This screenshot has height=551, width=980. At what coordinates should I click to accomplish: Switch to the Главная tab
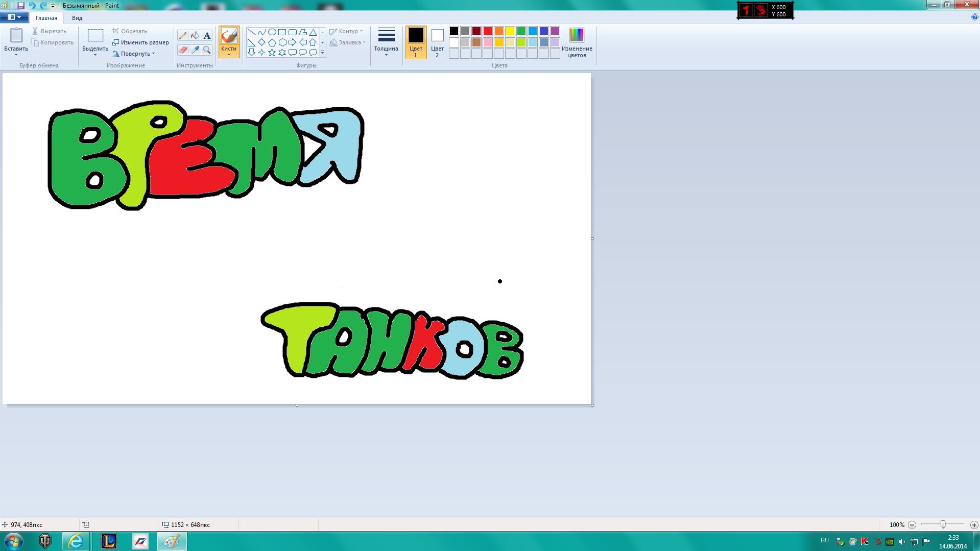pos(46,18)
